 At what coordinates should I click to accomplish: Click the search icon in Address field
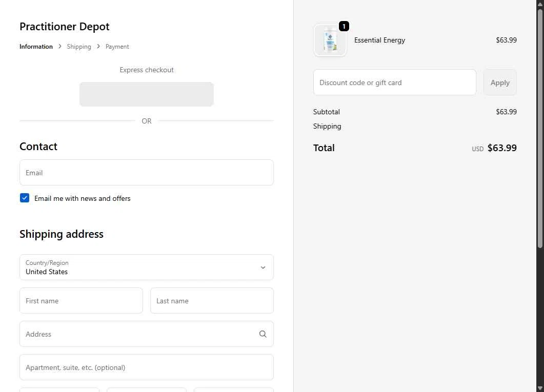[x=263, y=334]
